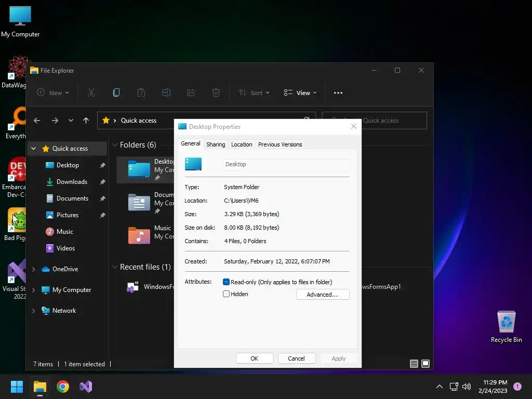Open the notification badge in system tray
Viewport: 532px width, 399px height.
point(517,387)
